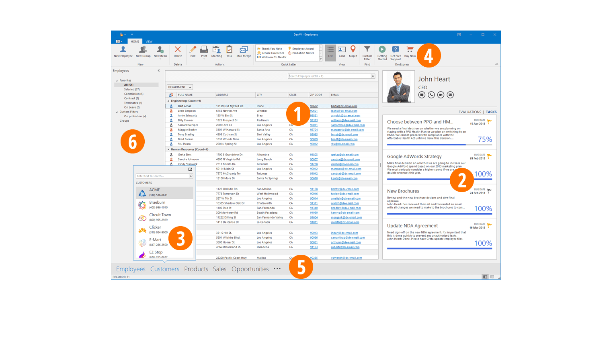Click the EVALUATIONS link
The width and height of the screenshot is (611, 364).
click(x=470, y=112)
